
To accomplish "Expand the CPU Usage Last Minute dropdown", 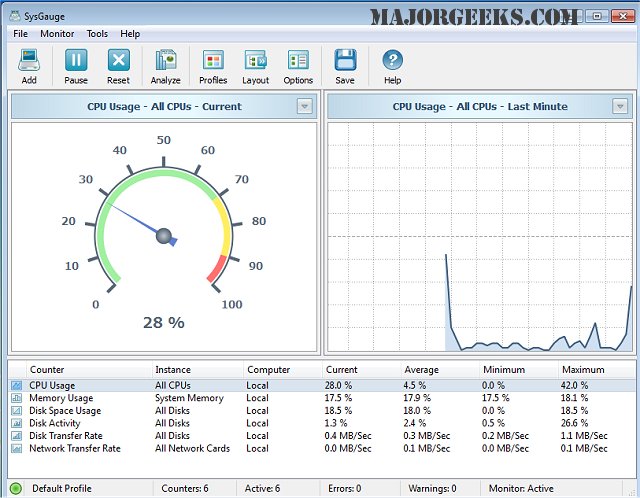I will 620,107.
